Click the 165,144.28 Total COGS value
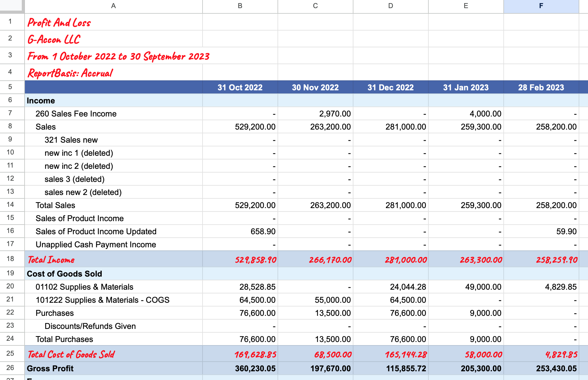This screenshot has height=380, width=588. point(391,354)
